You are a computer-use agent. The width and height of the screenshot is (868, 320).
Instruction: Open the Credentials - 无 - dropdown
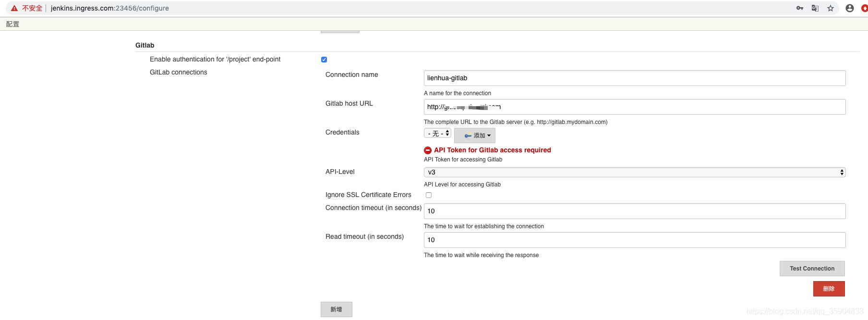437,133
